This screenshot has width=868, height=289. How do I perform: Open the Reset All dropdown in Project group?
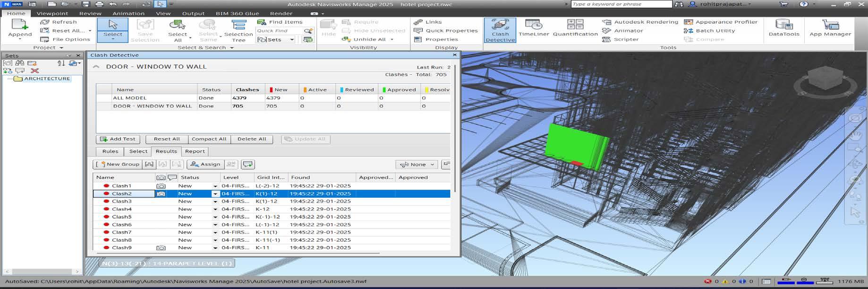pyautogui.click(x=90, y=31)
